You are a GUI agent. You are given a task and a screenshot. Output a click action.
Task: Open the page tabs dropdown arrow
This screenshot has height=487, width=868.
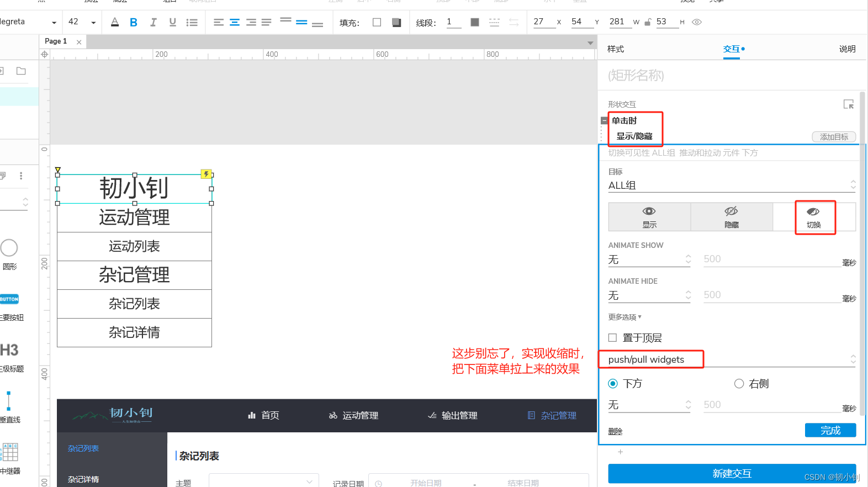(x=590, y=43)
